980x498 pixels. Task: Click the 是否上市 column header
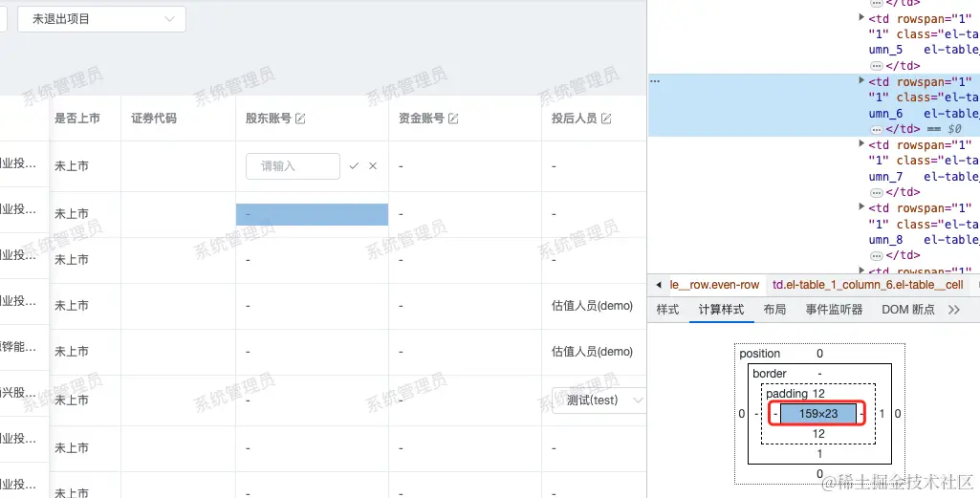pos(77,119)
